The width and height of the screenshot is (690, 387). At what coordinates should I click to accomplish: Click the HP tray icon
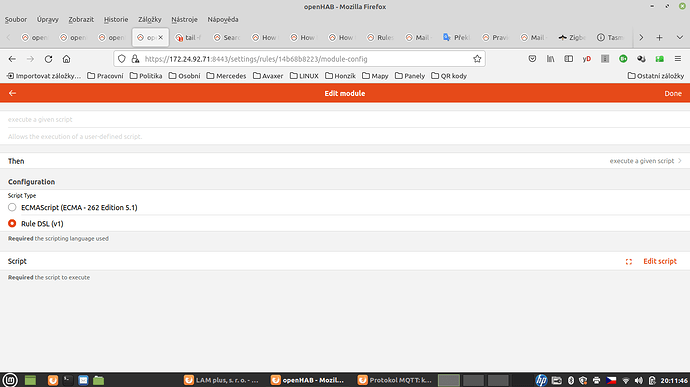541,380
